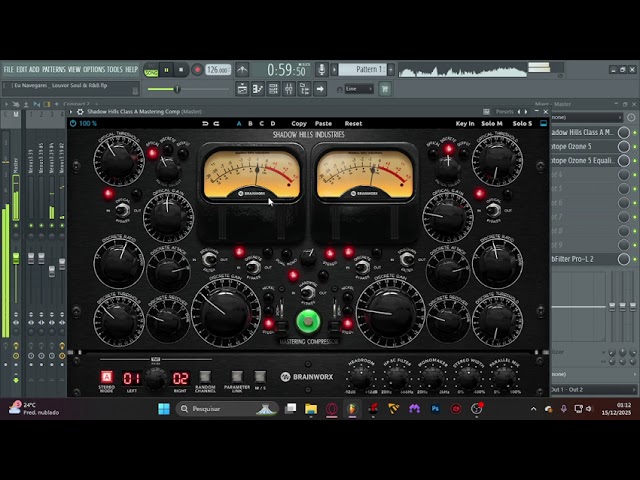Open the plugin gear settings icon
This screenshot has height=480, width=640.
80,111
